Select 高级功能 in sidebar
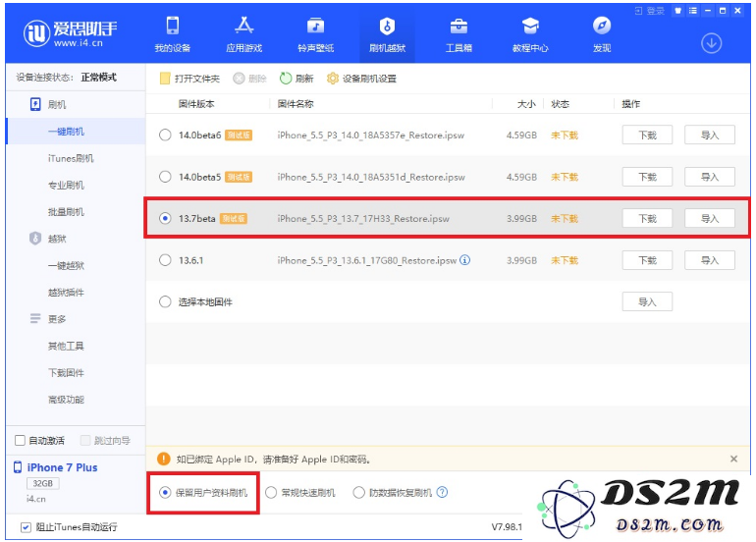Image resolution: width=756 pixels, height=542 pixels. tap(66, 400)
